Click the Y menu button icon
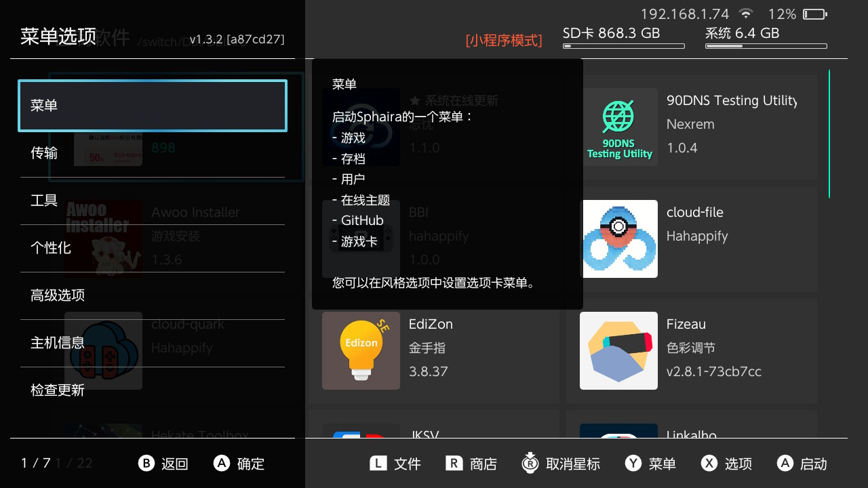The image size is (868, 488). (633, 464)
